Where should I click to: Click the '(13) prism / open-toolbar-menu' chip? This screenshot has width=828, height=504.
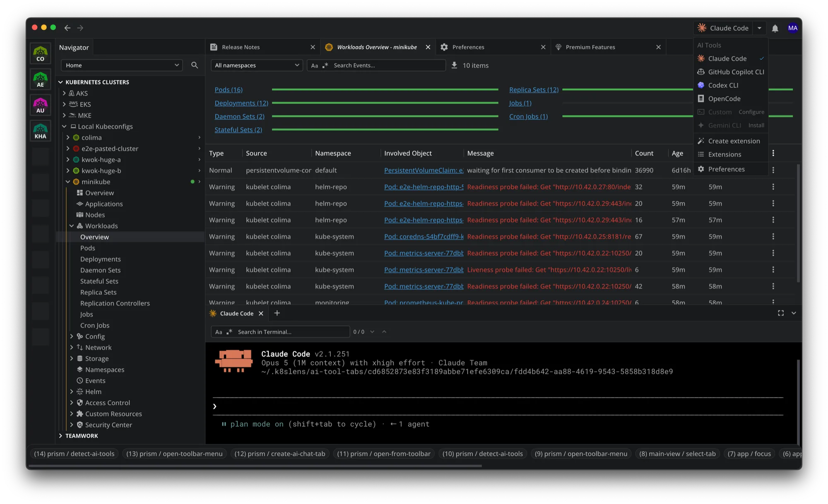pyautogui.click(x=174, y=454)
